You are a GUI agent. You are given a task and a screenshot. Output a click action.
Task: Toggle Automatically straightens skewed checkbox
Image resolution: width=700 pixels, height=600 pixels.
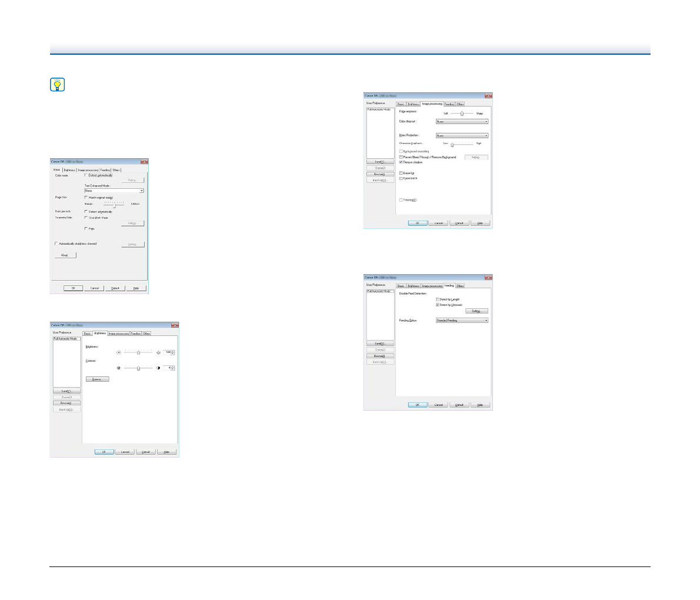(x=56, y=244)
